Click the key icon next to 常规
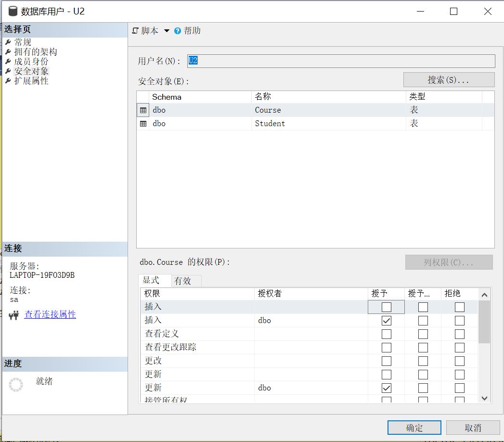The image size is (504, 442). pyautogui.click(x=7, y=42)
